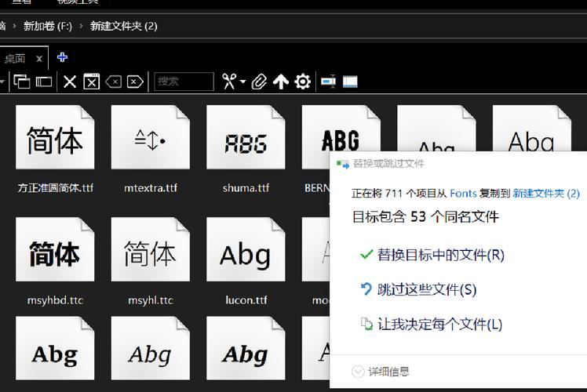Add a new tab with blue plus
Screen dimensions: 587x392
(62, 57)
